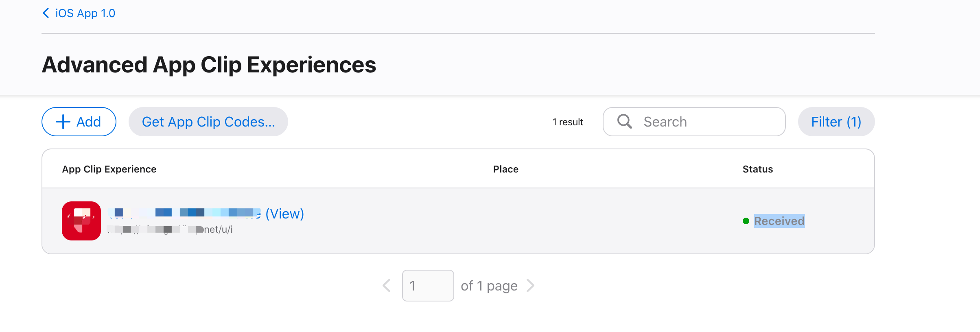This screenshot has width=980, height=332.
Task: Go to previous page with left chevron
Action: click(x=387, y=286)
